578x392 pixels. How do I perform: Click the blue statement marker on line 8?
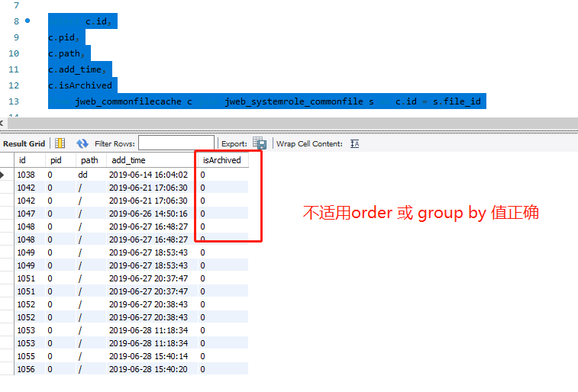28,21
